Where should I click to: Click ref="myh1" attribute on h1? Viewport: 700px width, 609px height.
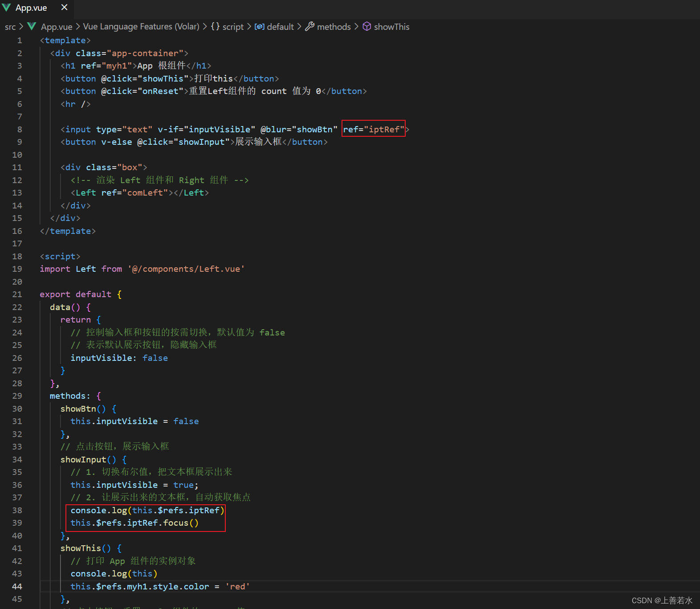click(106, 66)
